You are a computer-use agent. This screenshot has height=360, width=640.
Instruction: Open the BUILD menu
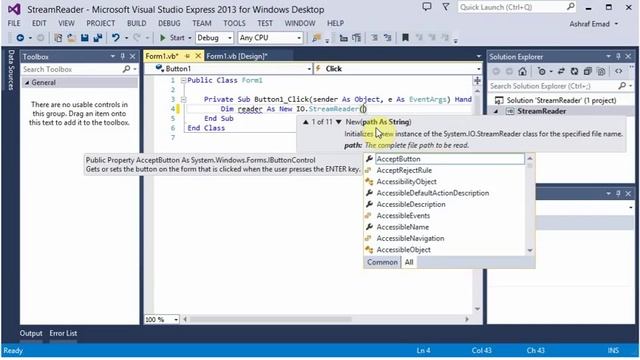click(136, 23)
